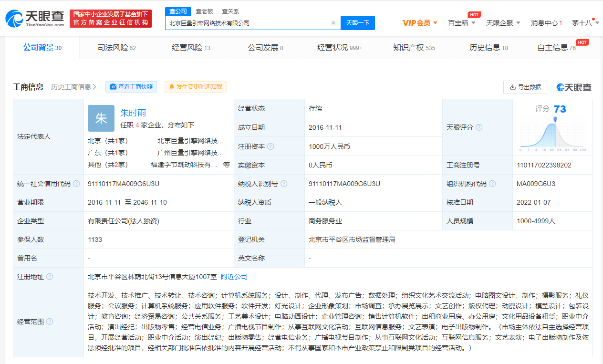This screenshot has width=603, height=364.
Task: Select the 2016-11-11 establishment date
Action: click(x=325, y=127)
